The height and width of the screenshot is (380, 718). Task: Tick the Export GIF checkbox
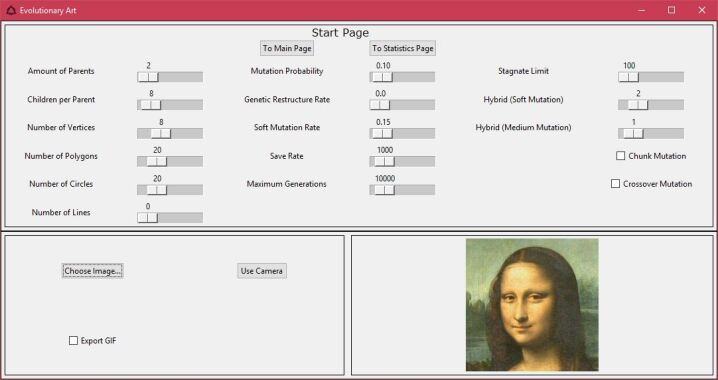point(73,340)
